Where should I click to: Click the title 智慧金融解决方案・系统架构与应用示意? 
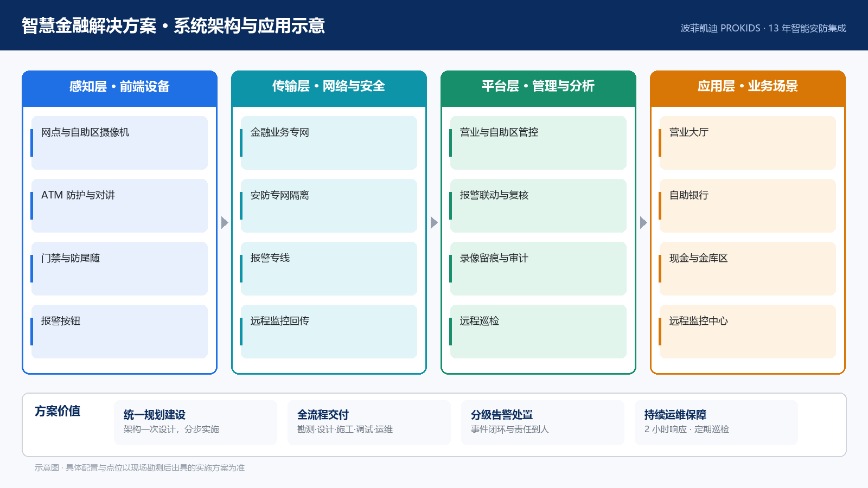point(173,25)
